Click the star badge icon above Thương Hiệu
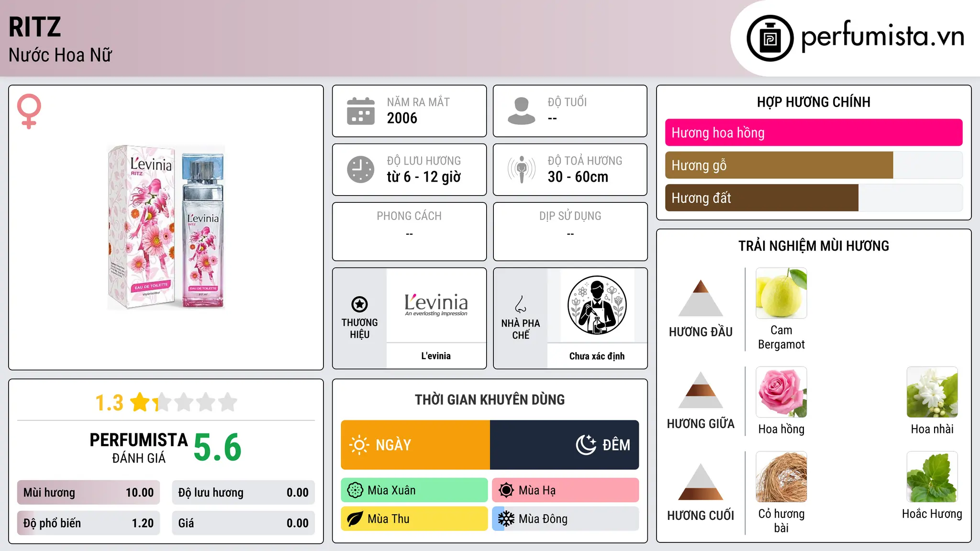 tap(359, 304)
